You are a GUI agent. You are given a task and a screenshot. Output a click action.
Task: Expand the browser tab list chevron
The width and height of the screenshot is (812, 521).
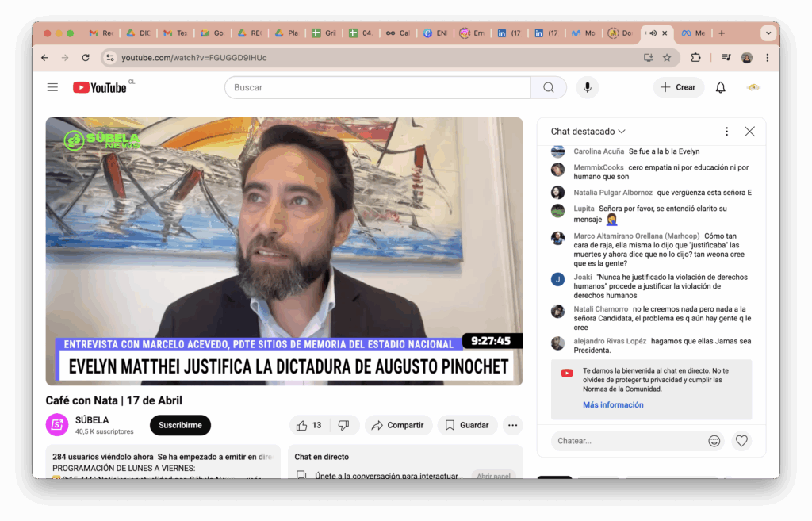[767, 33]
